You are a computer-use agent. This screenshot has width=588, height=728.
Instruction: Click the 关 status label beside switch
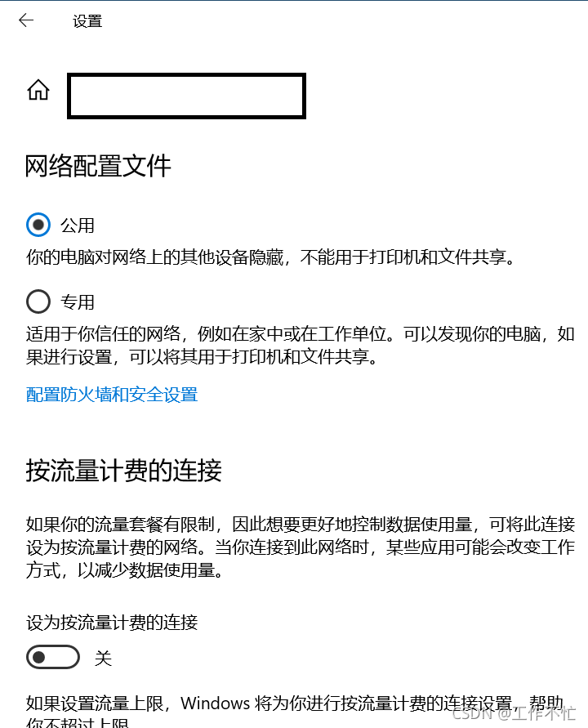[x=103, y=658]
